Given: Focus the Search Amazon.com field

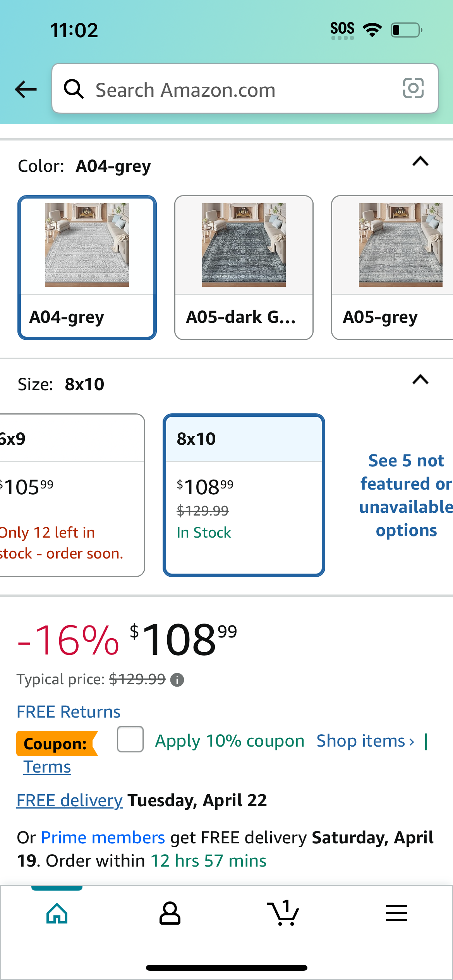Looking at the screenshot, I should coord(245,88).
